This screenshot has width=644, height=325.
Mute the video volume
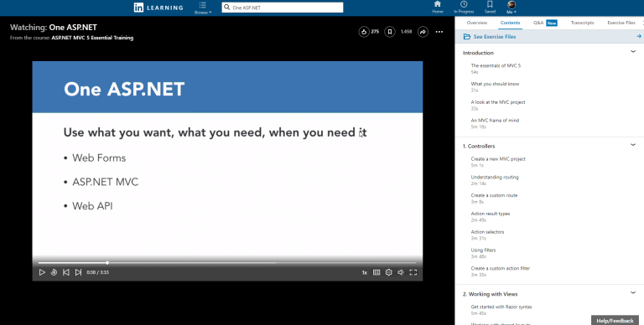(401, 272)
